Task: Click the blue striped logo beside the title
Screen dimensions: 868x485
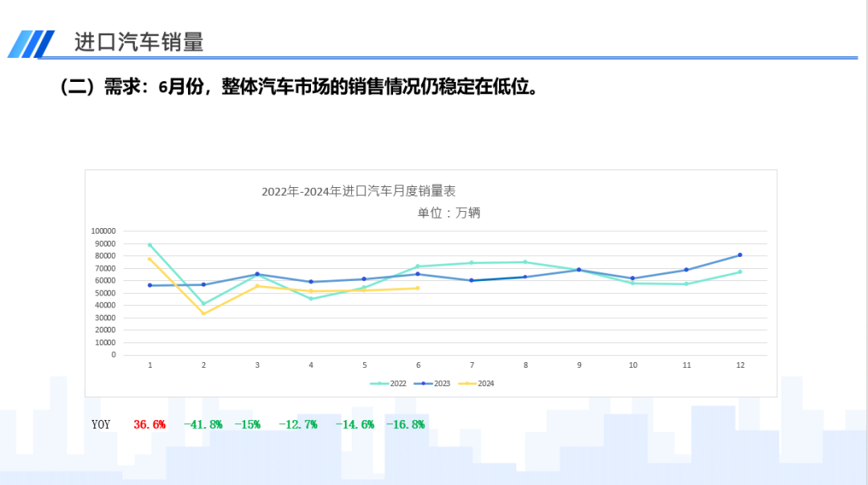Action: point(31,43)
